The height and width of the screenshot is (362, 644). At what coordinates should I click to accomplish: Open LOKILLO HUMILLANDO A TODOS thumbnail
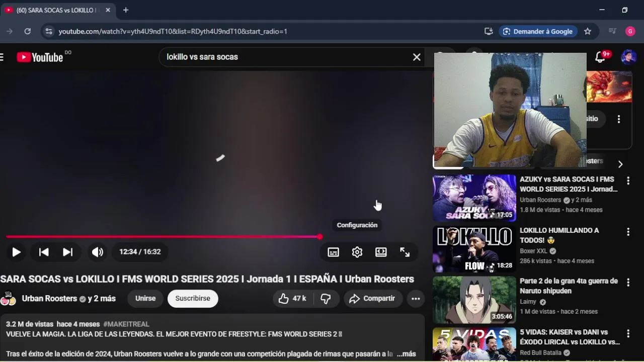click(x=474, y=249)
